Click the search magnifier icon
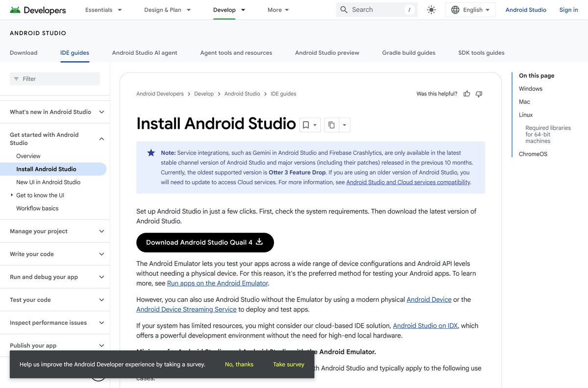The image size is (588, 388). [344, 10]
